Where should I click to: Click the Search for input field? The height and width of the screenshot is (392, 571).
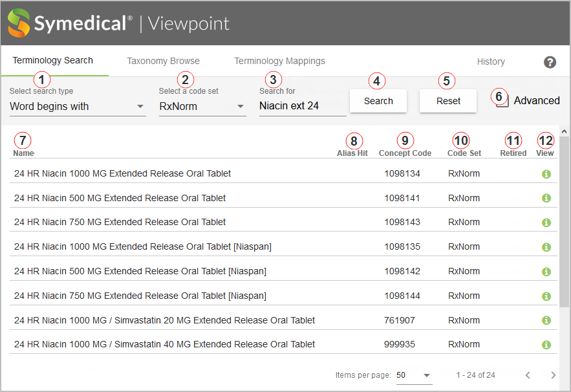303,106
